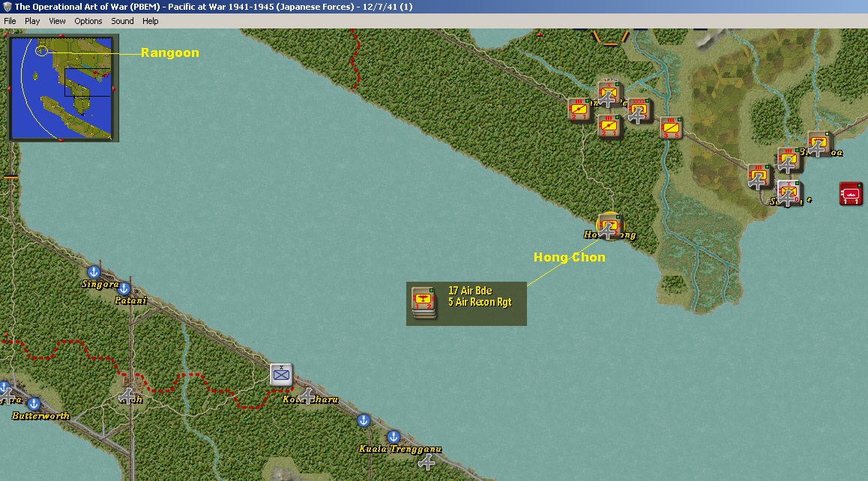Open the Sound menu
The height and width of the screenshot is (481, 868).
point(122,21)
